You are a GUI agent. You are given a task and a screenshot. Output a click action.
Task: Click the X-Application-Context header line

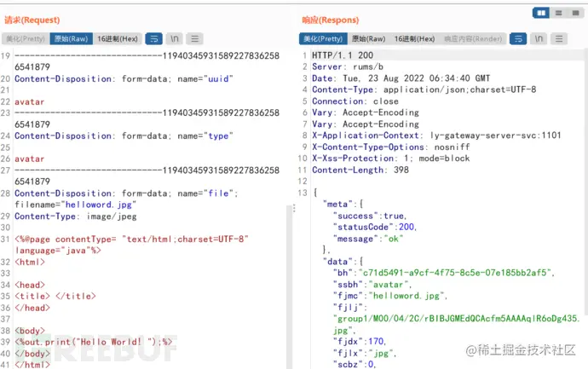coord(436,135)
